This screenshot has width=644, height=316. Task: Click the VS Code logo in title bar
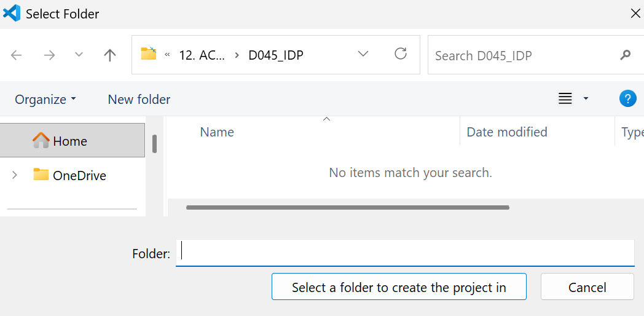[11, 13]
